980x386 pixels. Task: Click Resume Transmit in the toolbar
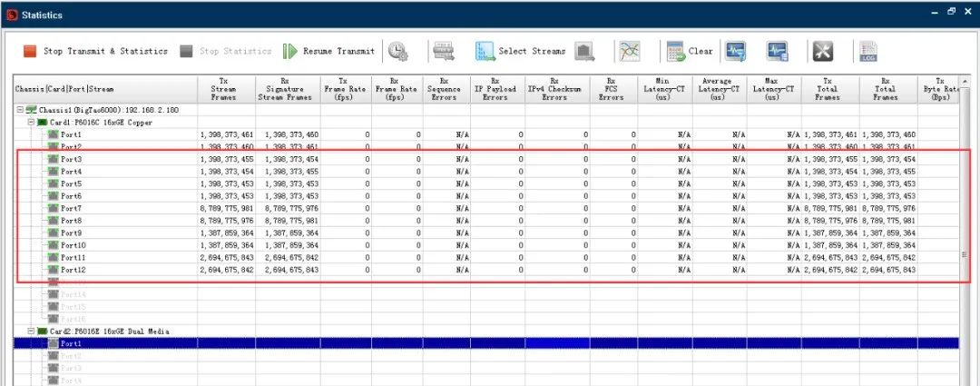click(x=328, y=52)
